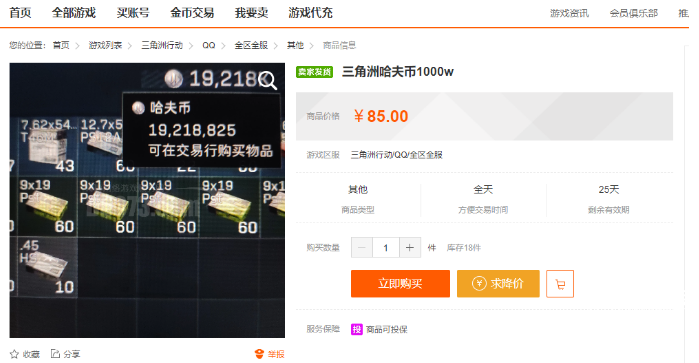Click the 分享 share icon
Viewport: 699px width, 363px height.
[55, 354]
